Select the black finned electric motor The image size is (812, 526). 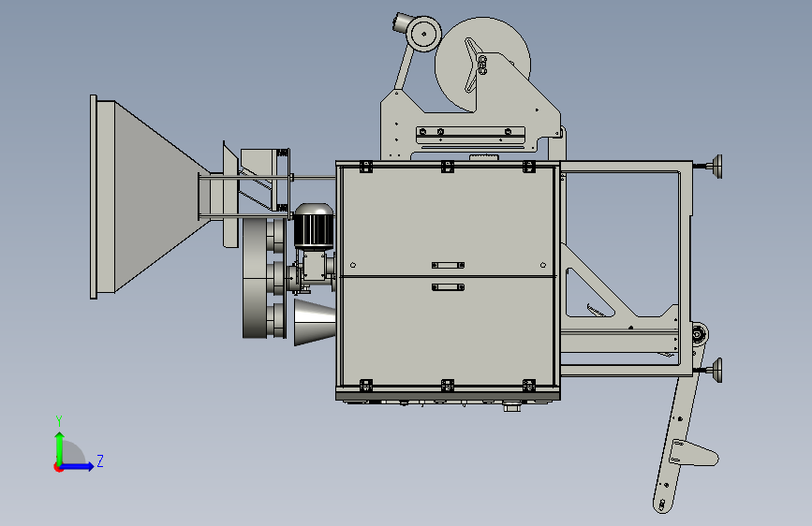(x=314, y=226)
